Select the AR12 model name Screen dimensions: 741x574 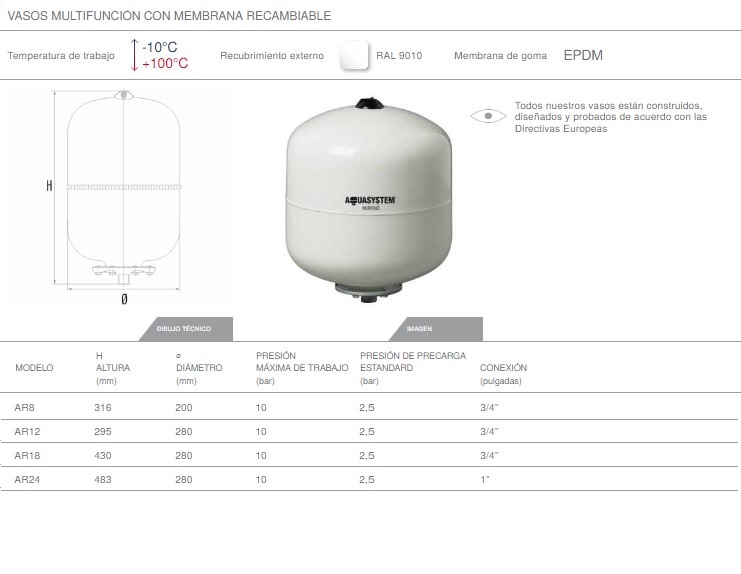point(26,432)
